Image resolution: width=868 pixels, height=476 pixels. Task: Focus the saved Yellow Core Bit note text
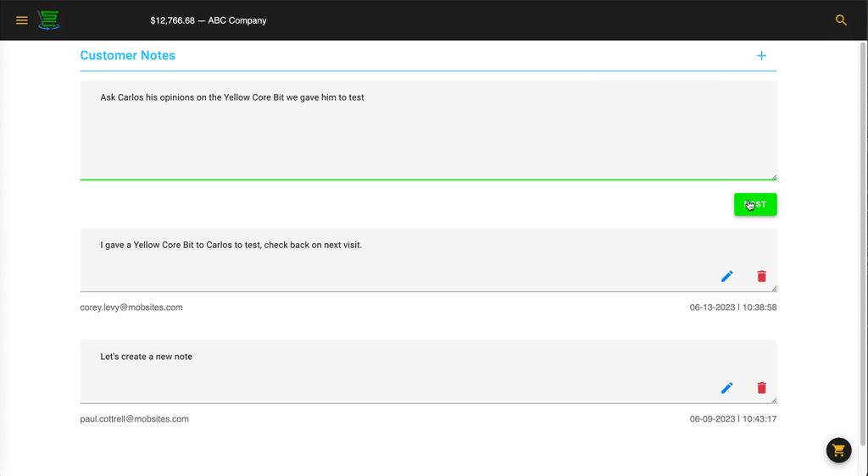click(381, 254)
